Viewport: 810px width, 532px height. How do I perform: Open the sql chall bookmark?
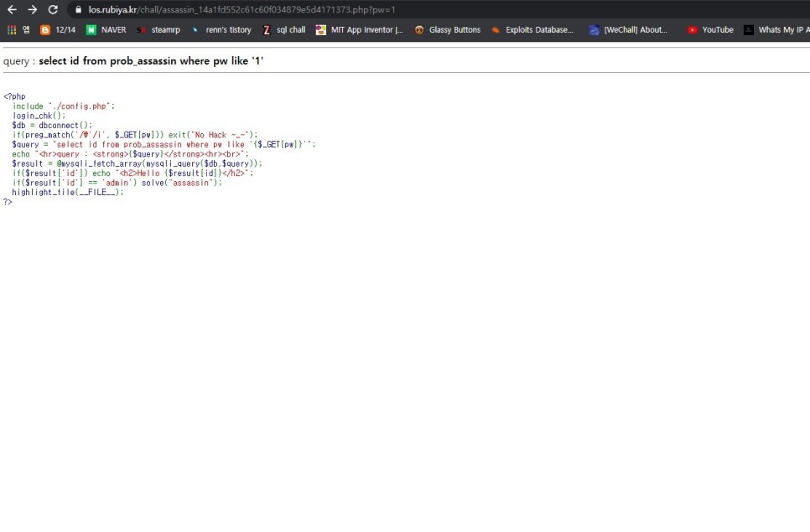283,30
